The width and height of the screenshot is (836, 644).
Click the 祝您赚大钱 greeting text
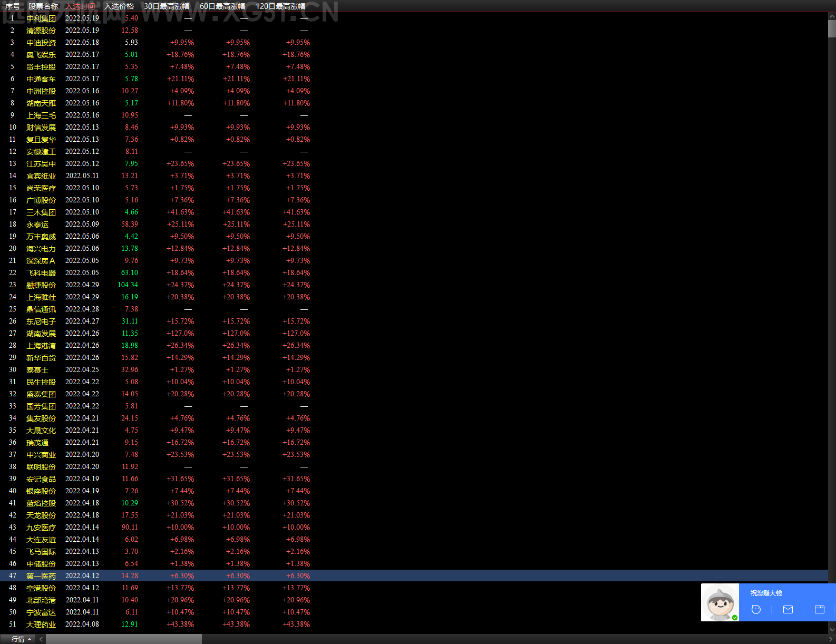(x=766, y=593)
